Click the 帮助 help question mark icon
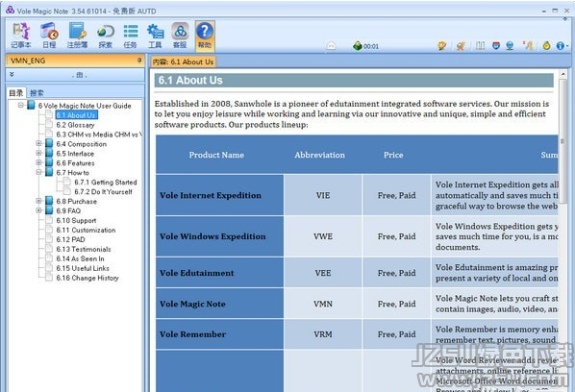The width and height of the screenshot is (575, 392). 205,36
